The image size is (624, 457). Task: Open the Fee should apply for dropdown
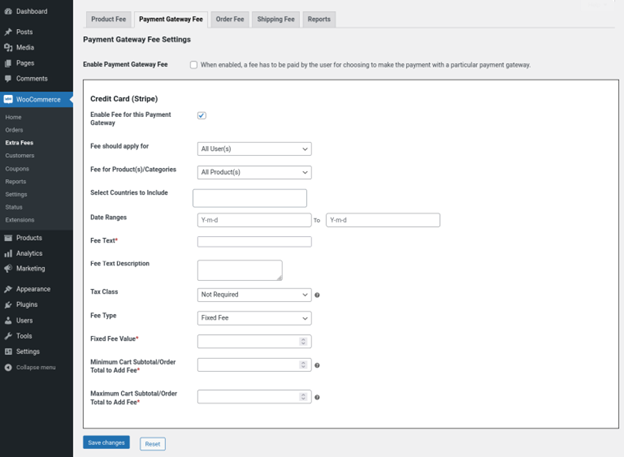pyautogui.click(x=254, y=149)
